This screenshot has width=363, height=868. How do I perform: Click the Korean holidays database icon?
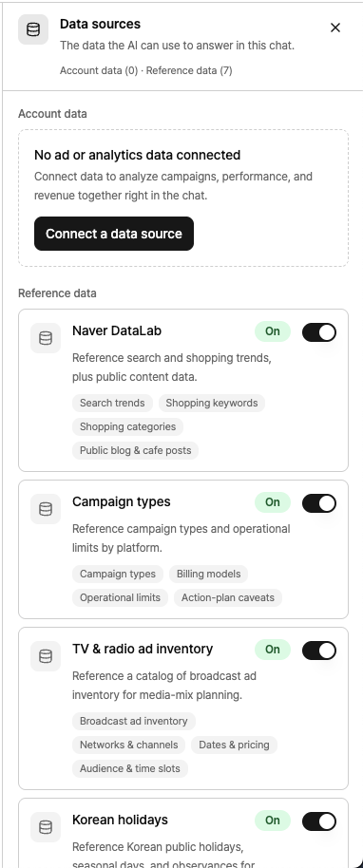(46, 827)
